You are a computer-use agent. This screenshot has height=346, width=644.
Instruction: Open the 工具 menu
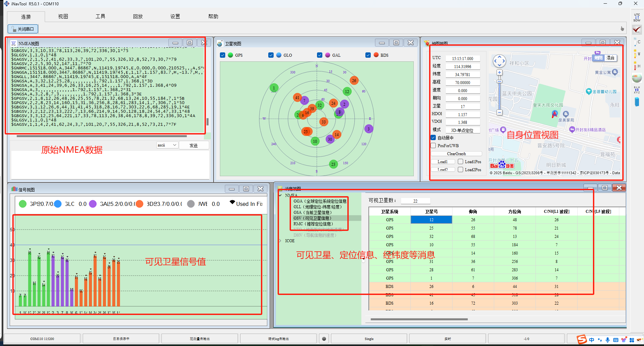(x=100, y=16)
